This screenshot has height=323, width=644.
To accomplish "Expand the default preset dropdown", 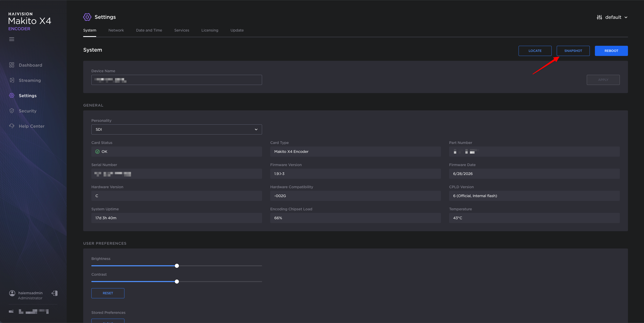I will coord(612,17).
